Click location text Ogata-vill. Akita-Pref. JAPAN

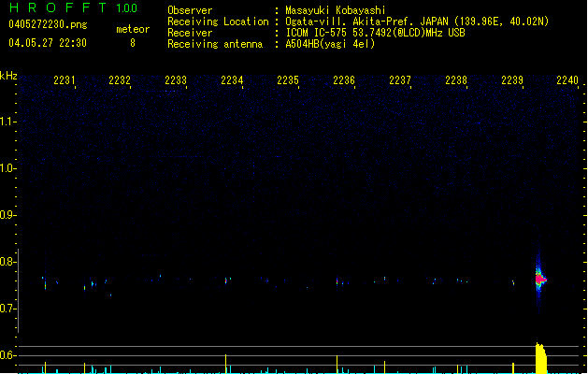click(366, 22)
